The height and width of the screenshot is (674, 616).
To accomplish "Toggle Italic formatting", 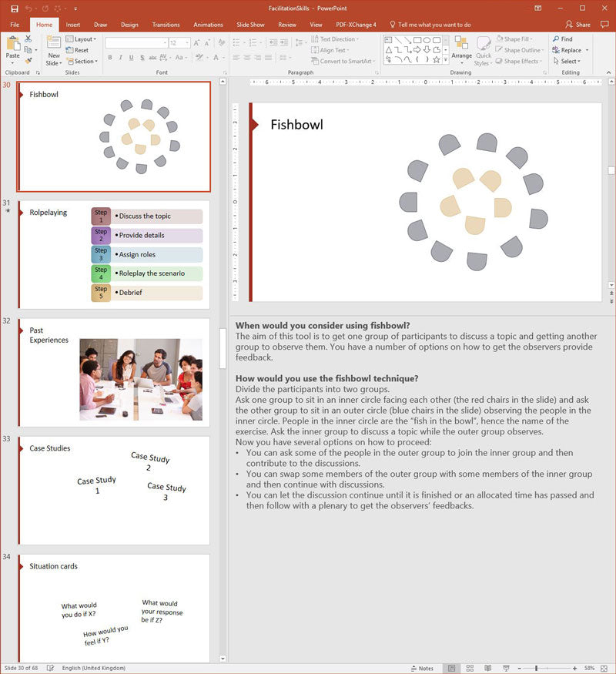I will pyautogui.click(x=121, y=57).
